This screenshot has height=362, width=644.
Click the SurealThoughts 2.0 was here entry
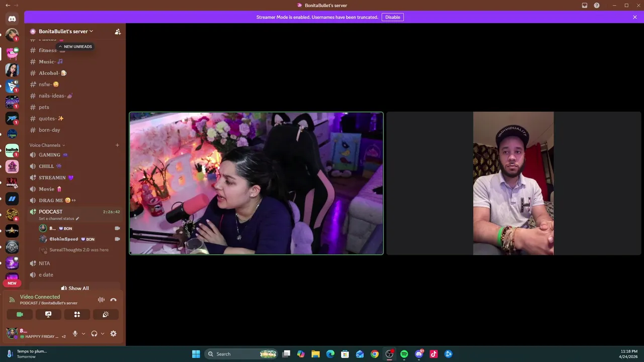(80, 250)
